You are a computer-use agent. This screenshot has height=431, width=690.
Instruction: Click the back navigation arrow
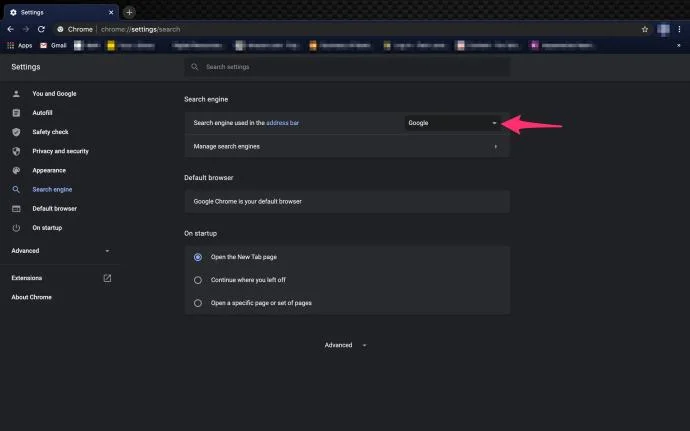pyautogui.click(x=11, y=29)
